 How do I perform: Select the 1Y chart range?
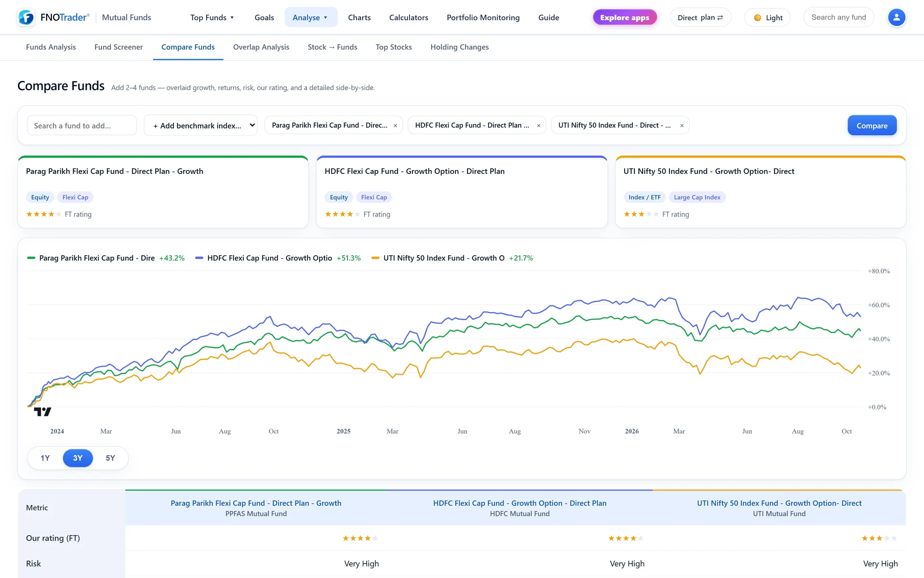point(45,458)
